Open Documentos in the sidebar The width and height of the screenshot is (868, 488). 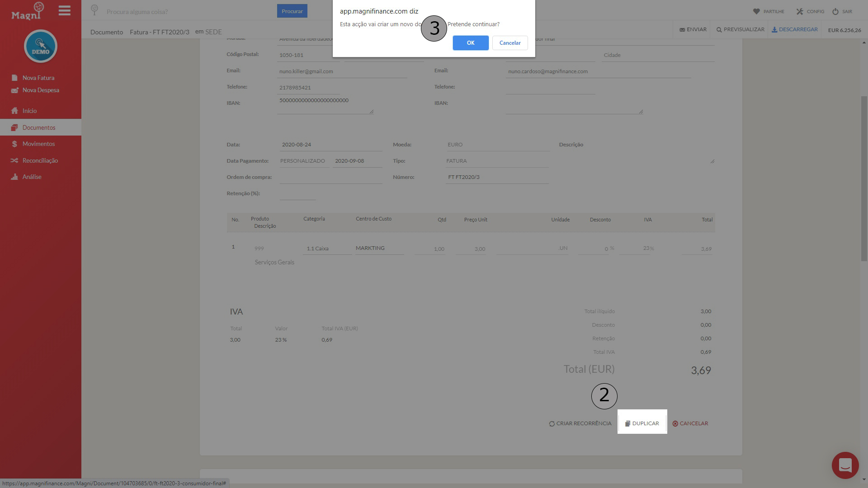pyautogui.click(x=41, y=127)
